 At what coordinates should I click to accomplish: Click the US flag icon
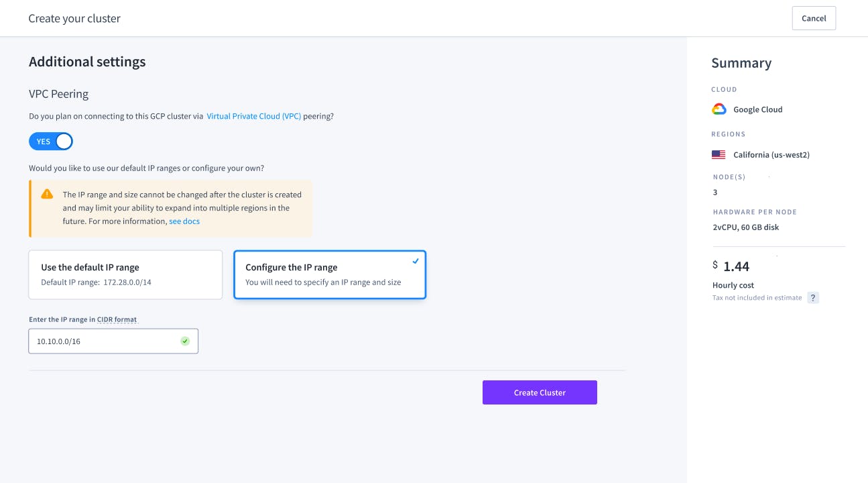(719, 155)
